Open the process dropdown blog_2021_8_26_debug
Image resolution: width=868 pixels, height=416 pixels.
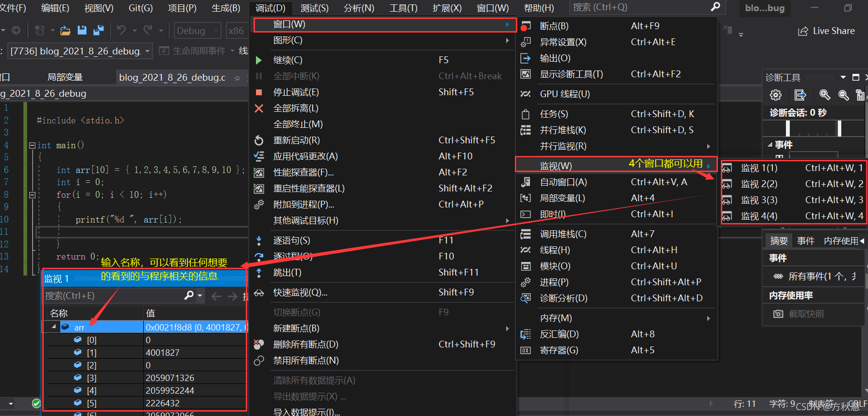(81, 51)
